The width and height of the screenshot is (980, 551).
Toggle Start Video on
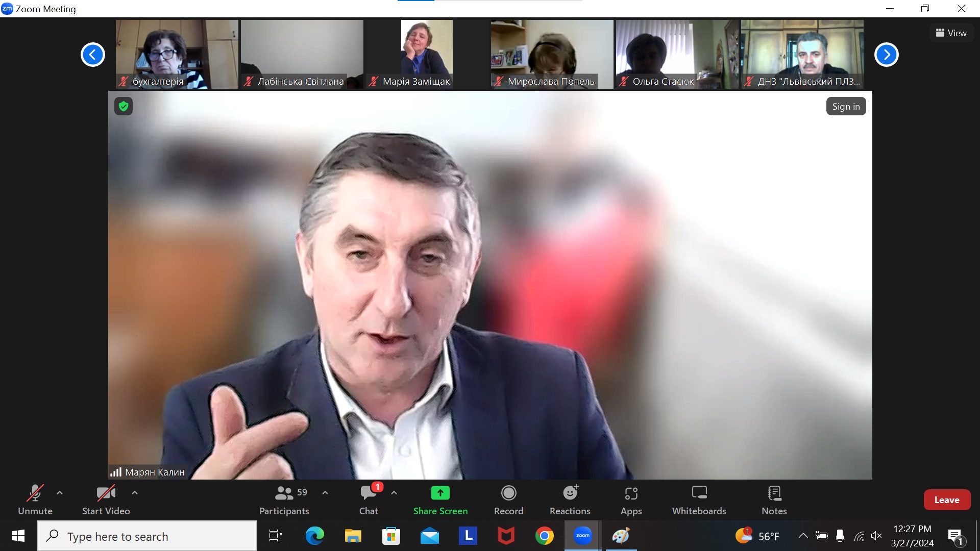click(x=106, y=499)
